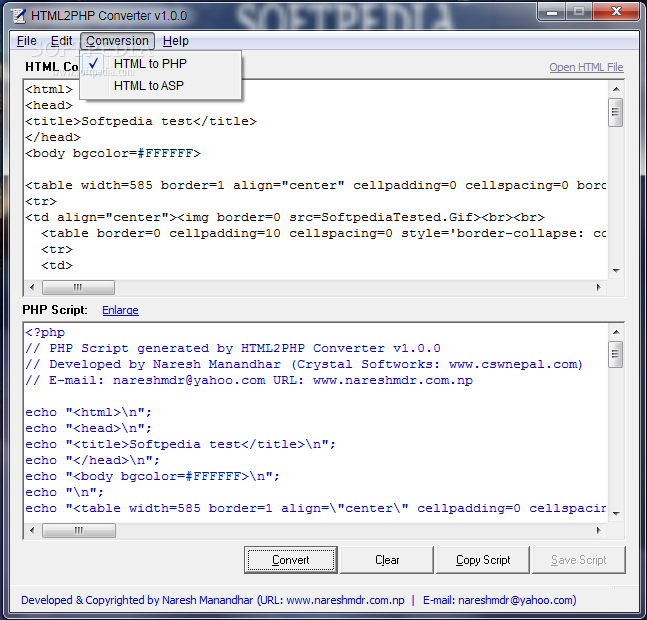Click the <body bgcolor=#FFFFFF> line in HTML code
Image resolution: width=647 pixels, height=620 pixels.
(113, 153)
